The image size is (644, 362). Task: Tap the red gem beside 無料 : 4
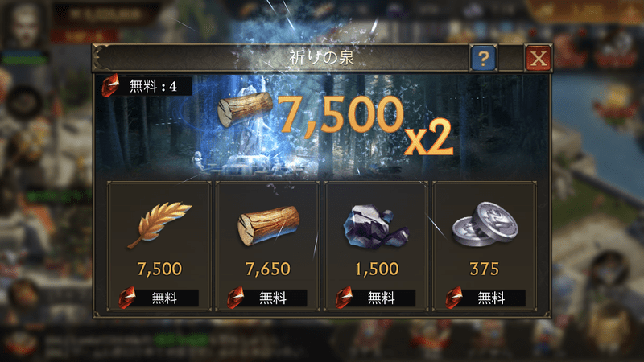click(x=110, y=85)
